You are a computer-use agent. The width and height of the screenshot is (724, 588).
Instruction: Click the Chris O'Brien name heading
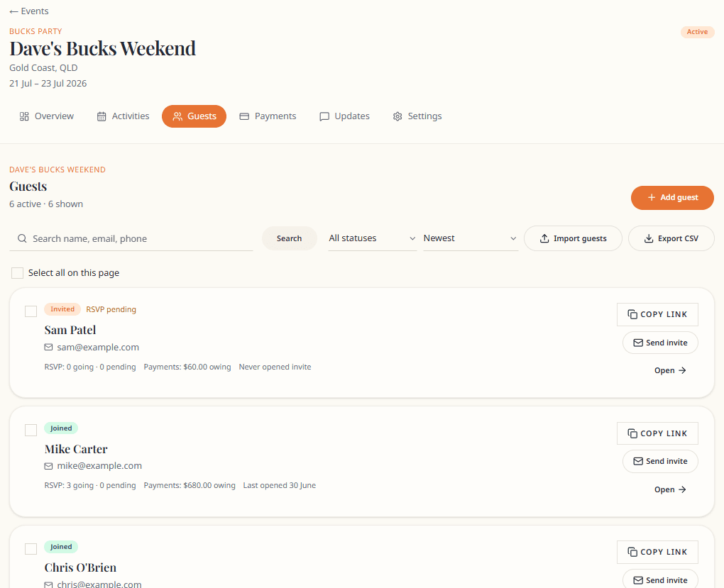point(80,567)
